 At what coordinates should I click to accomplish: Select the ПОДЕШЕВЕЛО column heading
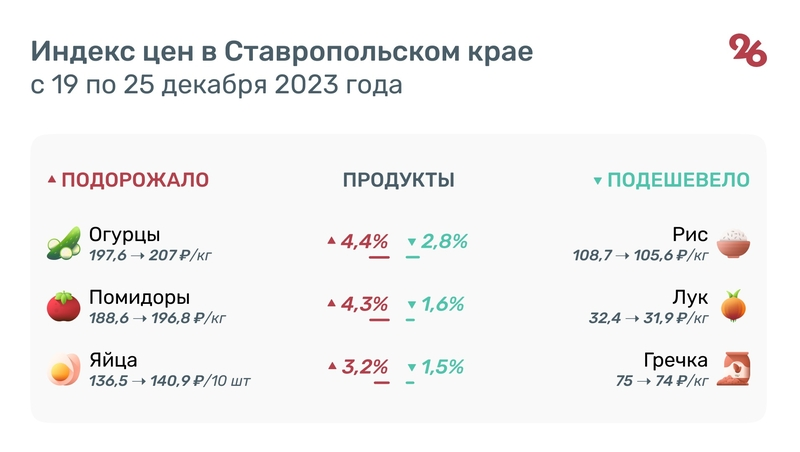pos(679,180)
